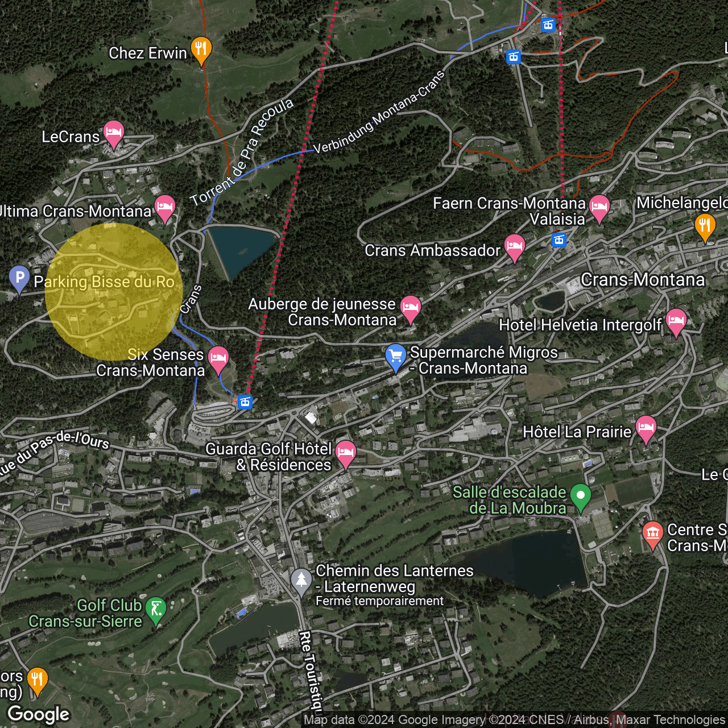728x728 pixels.
Task: Click the Guarda Golf Hôtel marker
Action: pos(345,453)
